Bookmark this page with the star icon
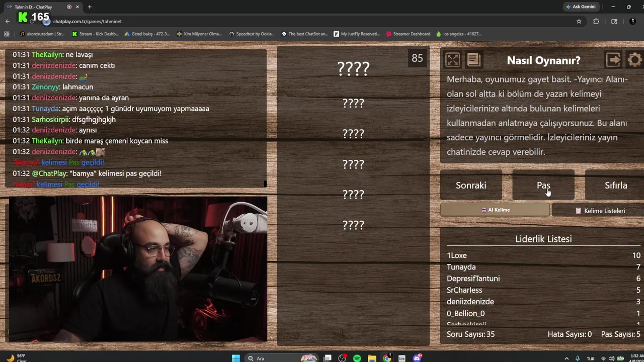 [x=579, y=21]
